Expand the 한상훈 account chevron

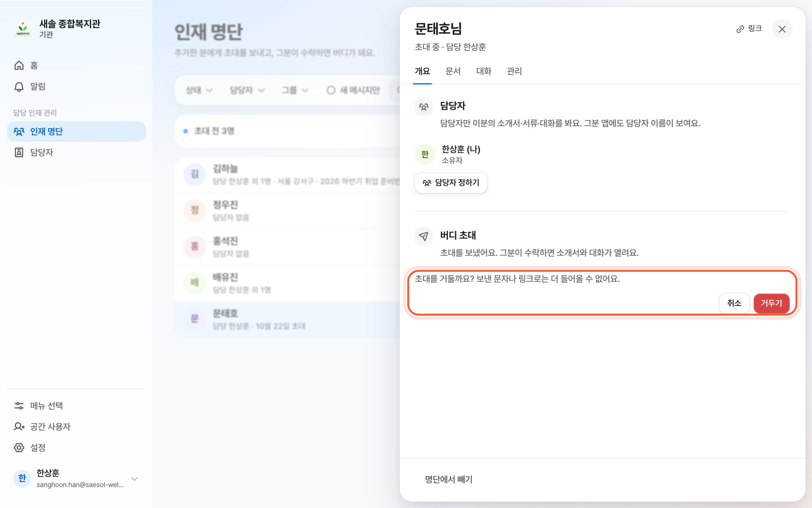134,479
